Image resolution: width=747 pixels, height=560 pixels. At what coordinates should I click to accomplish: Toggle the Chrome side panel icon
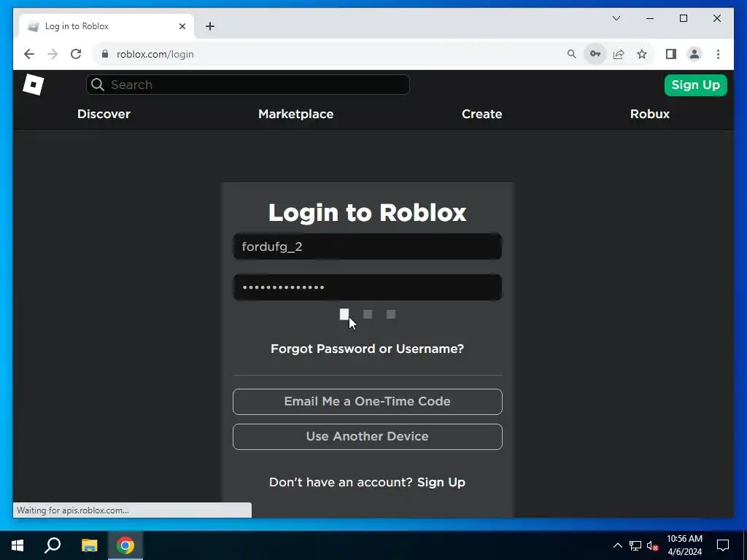click(x=671, y=54)
